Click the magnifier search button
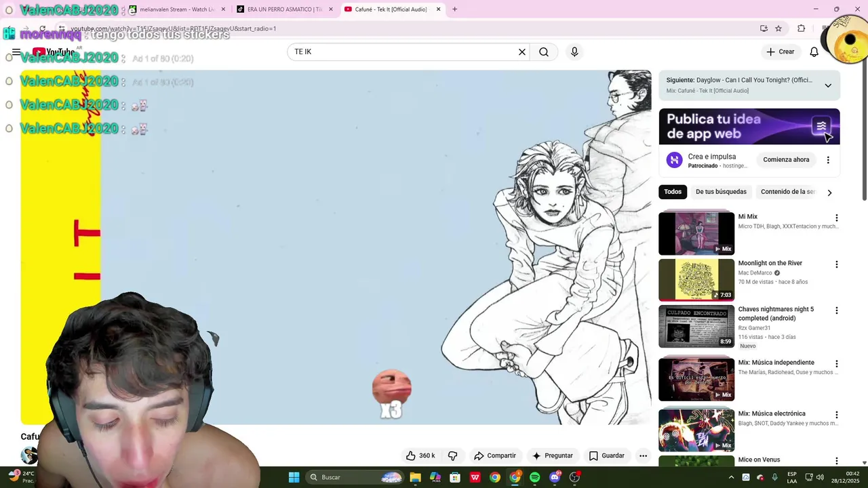This screenshot has height=488, width=868. 544,52
